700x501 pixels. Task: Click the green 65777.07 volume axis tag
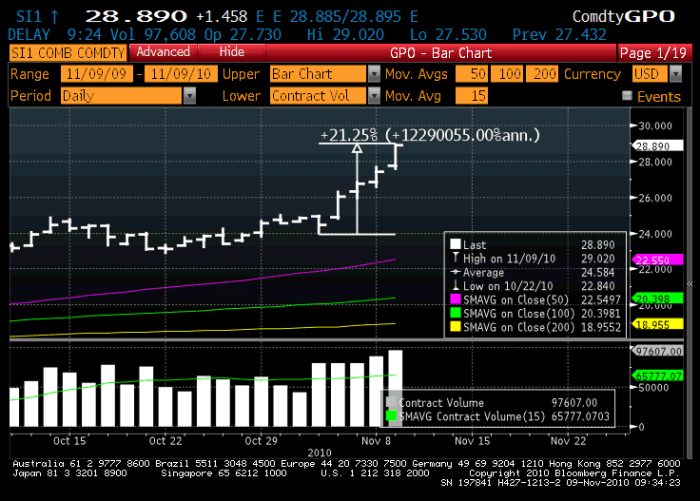click(x=657, y=376)
